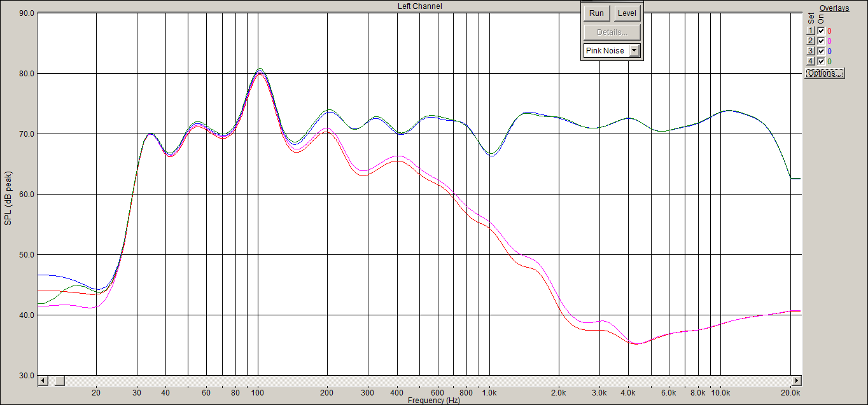Uncheck the overlay 1 On checkbox

(821, 31)
